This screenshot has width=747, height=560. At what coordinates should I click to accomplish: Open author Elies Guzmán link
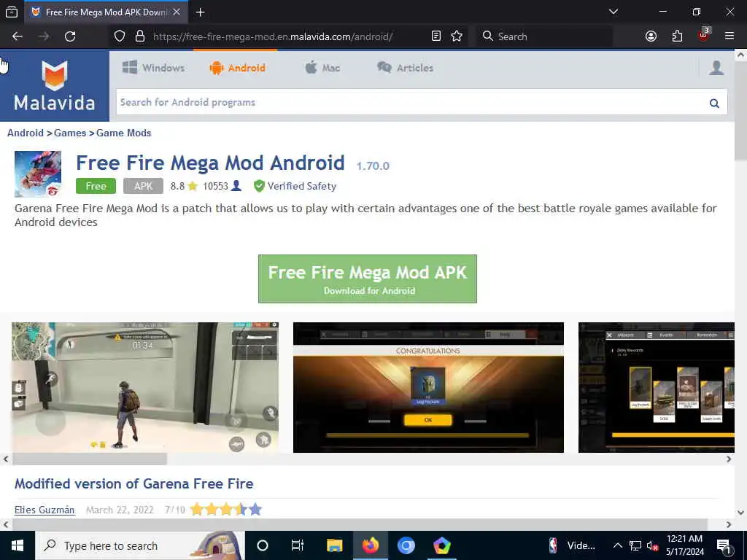44,510
